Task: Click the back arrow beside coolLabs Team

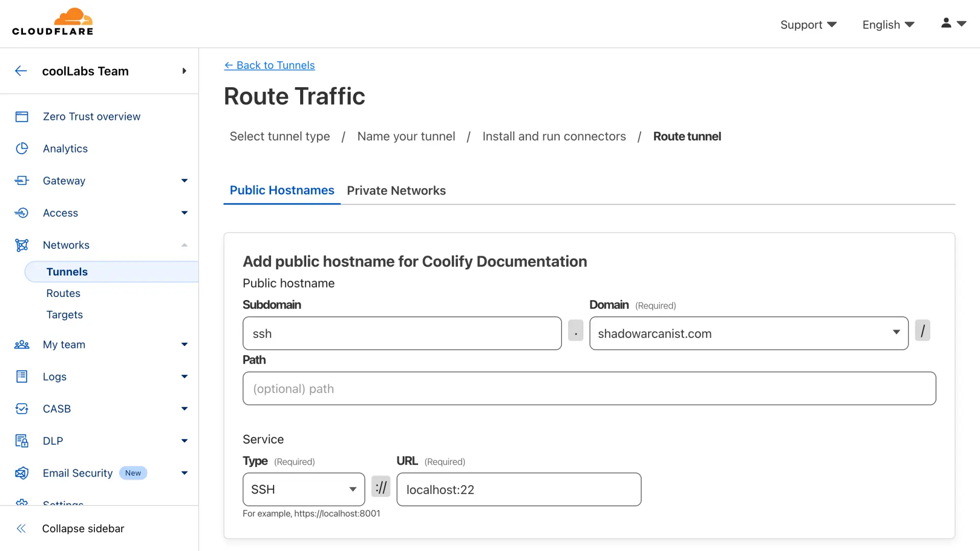Action: [x=21, y=71]
